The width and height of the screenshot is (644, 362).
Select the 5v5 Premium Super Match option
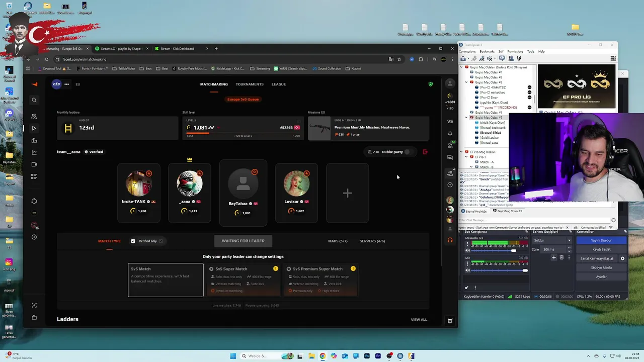pyautogui.click(x=321, y=280)
